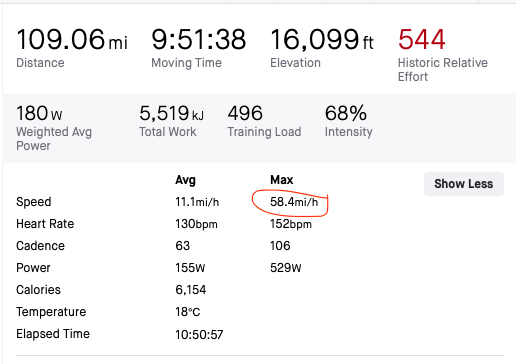Click the Max column header
The height and width of the screenshot is (364, 516).
pyautogui.click(x=282, y=180)
